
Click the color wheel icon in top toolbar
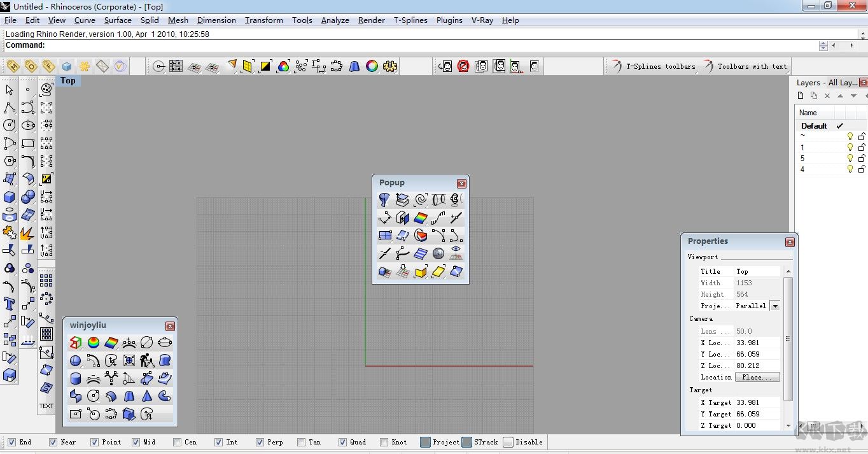pyautogui.click(x=372, y=66)
